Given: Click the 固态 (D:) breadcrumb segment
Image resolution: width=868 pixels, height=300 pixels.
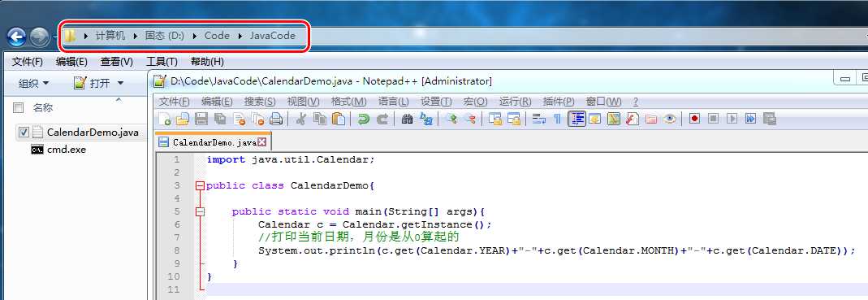Looking at the screenshot, I should click(164, 36).
